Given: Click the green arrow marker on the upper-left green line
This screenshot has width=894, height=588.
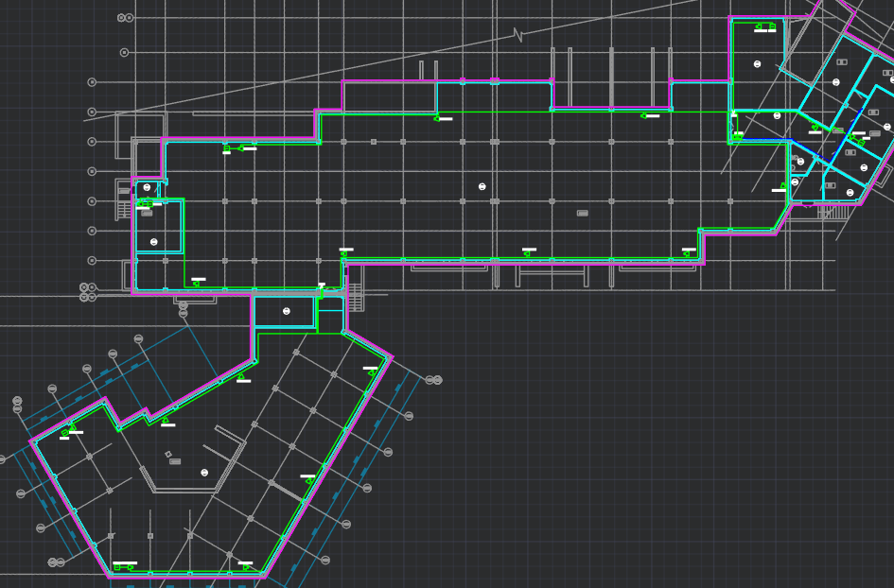Looking at the screenshot, I should point(242,147).
